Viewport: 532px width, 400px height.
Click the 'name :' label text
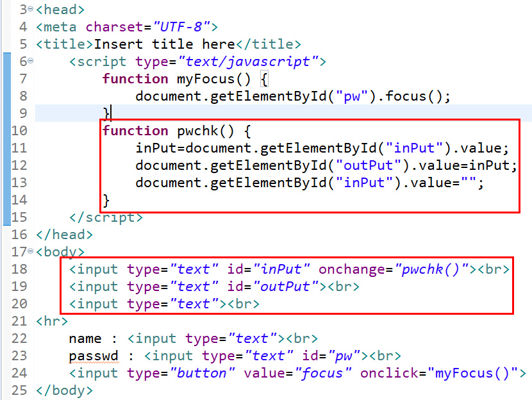(94, 338)
